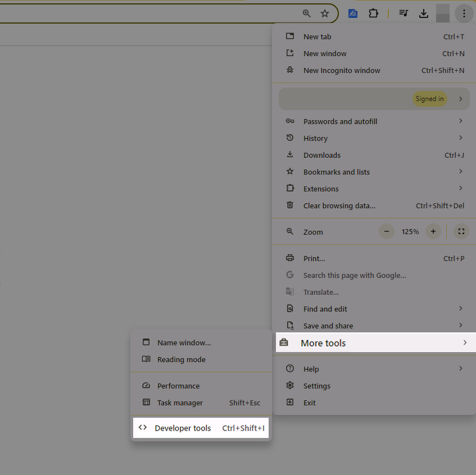The image size is (476, 475).
Task: Decrease zoom with the minus button
Action: pos(387,232)
